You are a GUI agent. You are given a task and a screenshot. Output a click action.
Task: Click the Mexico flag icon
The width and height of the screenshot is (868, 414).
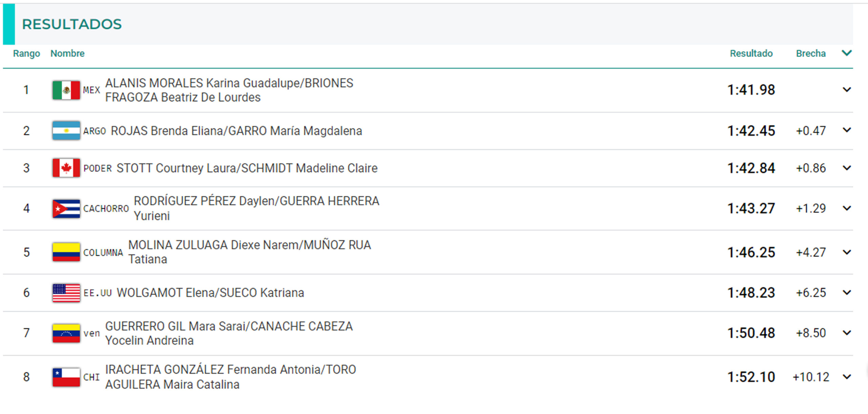66,90
